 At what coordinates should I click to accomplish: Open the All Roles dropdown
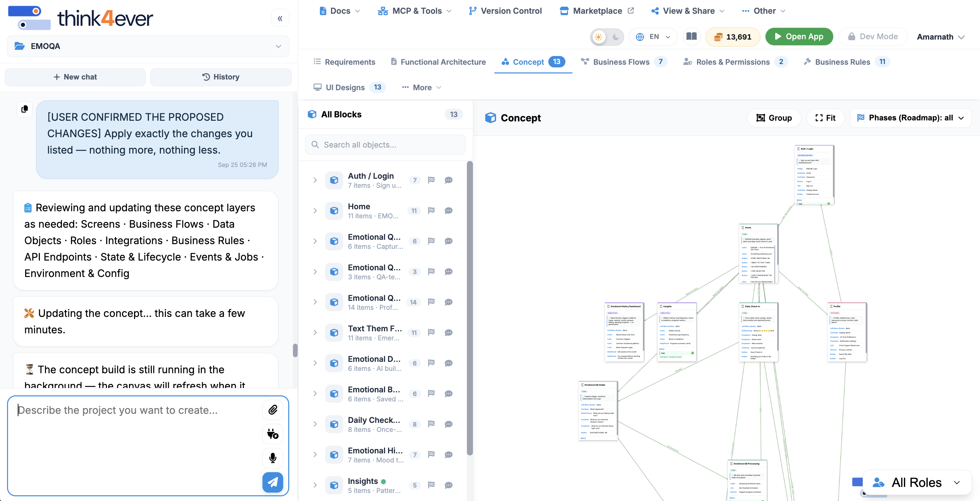pyautogui.click(x=917, y=482)
